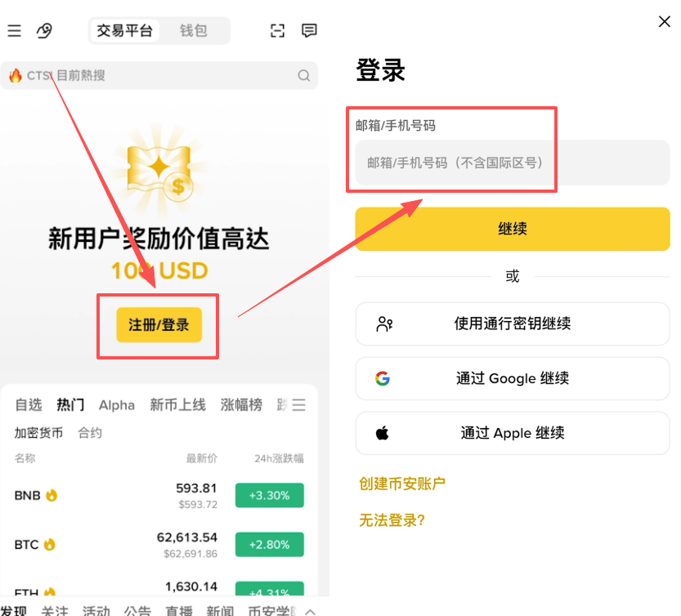Open the 创建币安账户 link

coord(402,483)
